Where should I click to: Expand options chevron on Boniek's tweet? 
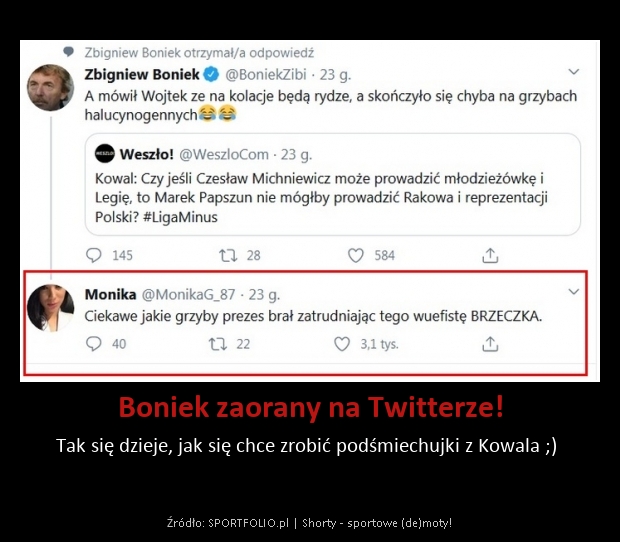(x=574, y=72)
